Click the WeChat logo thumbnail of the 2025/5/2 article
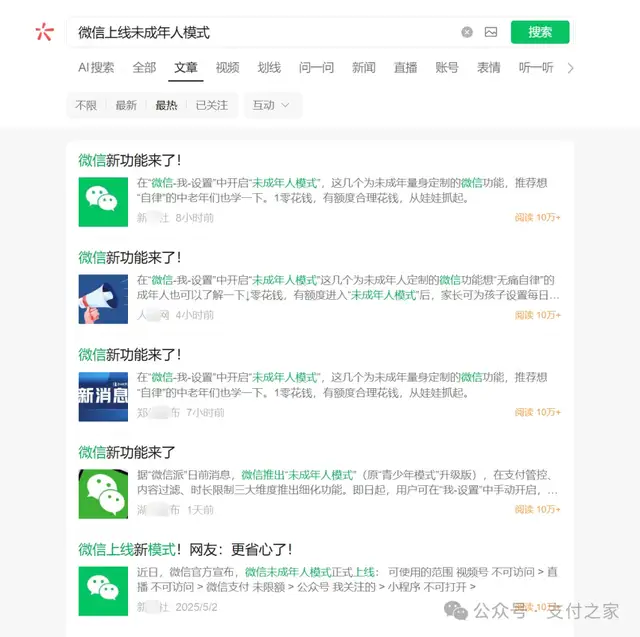 pos(103,591)
